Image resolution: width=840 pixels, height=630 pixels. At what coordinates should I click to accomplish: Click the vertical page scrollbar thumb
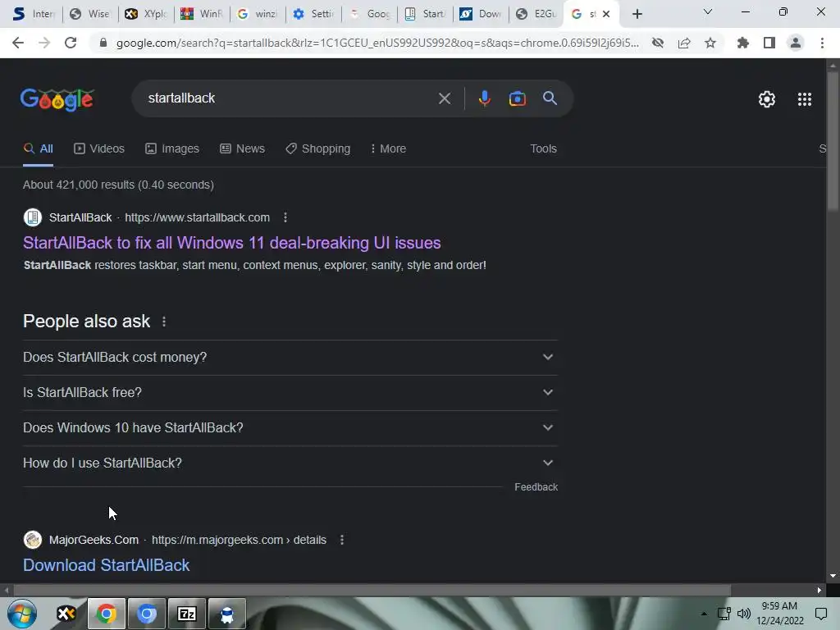click(833, 141)
